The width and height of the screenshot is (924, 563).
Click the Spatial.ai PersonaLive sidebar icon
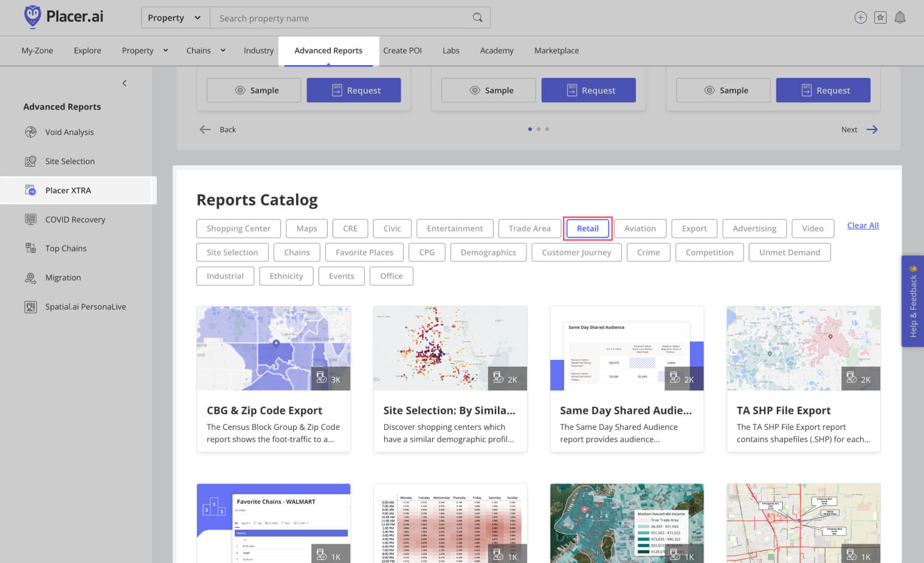pyautogui.click(x=30, y=306)
